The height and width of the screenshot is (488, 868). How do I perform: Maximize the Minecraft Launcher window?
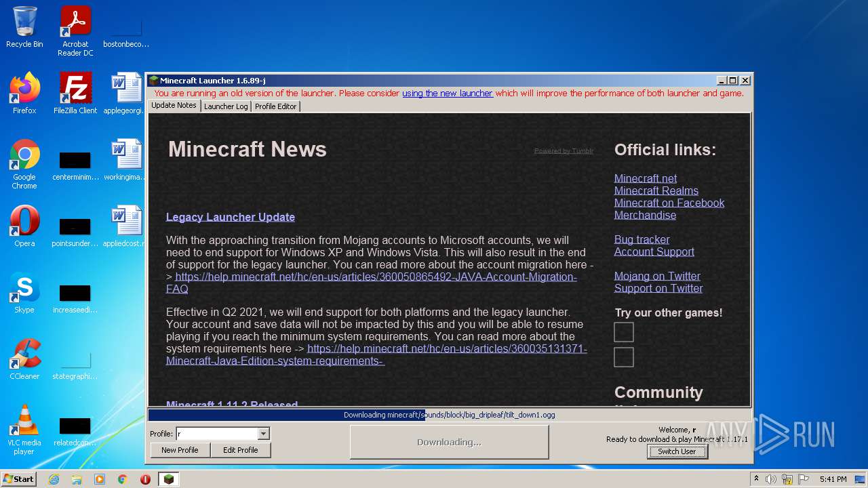733,81
